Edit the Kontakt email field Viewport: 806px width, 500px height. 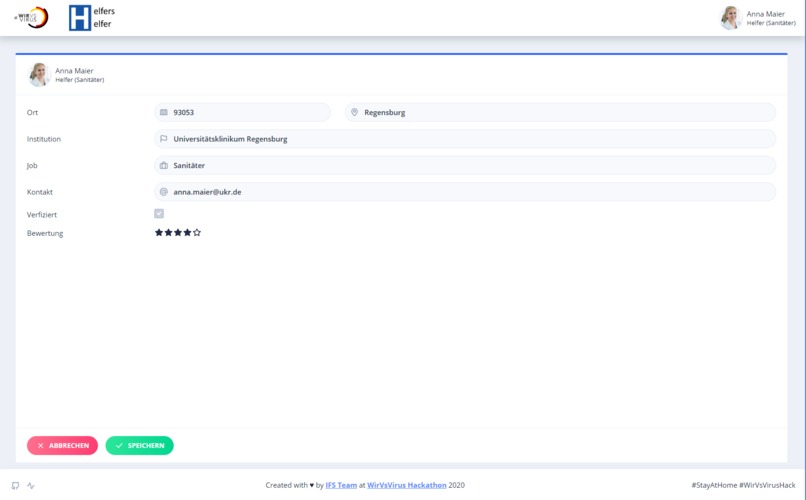coord(465,192)
